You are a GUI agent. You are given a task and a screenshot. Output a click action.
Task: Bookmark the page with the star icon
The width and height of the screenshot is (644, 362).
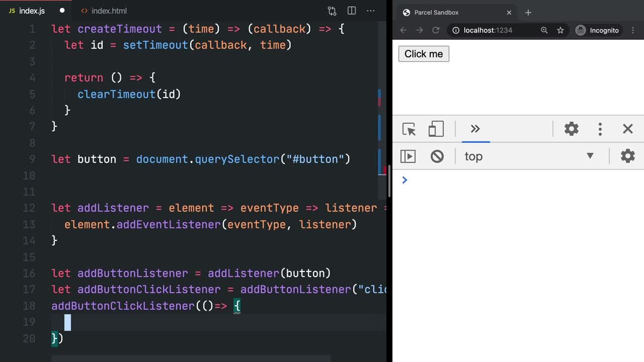(x=560, y=30)
